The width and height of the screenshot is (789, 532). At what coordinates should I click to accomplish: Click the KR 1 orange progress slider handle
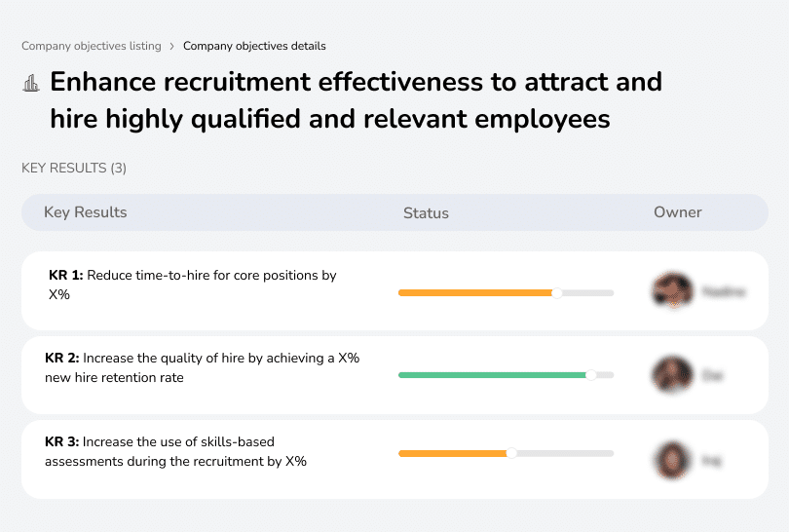coord(557,292)
